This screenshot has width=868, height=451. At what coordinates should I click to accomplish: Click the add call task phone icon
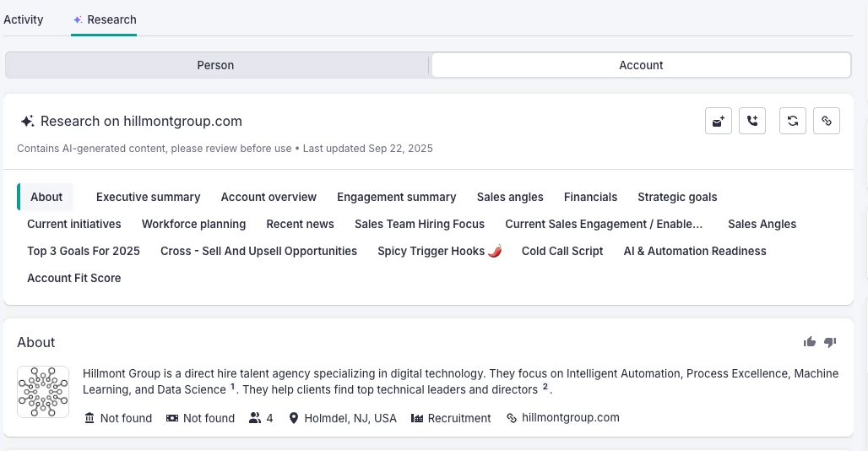coord(752,121)
